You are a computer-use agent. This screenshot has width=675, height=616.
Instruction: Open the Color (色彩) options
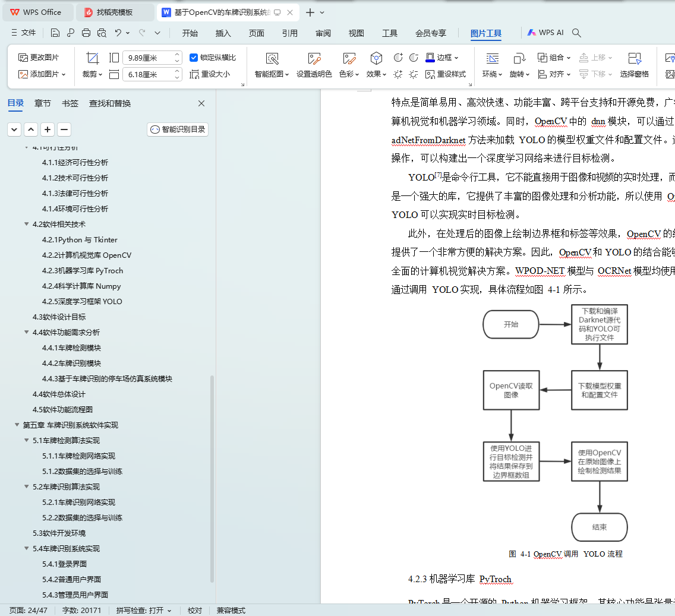pos(349,65)
